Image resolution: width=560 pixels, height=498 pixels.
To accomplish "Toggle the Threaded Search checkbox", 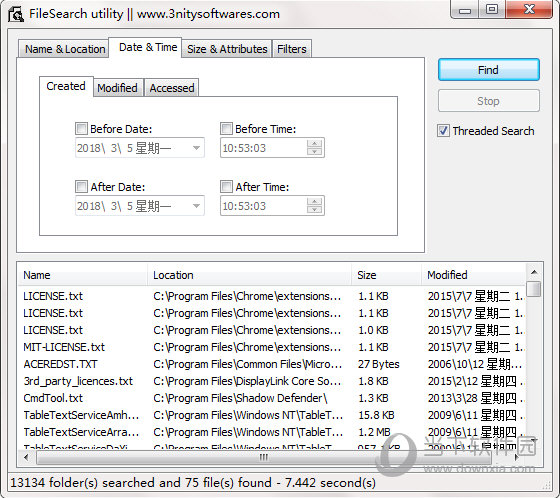I will click(x=443, y=131).
